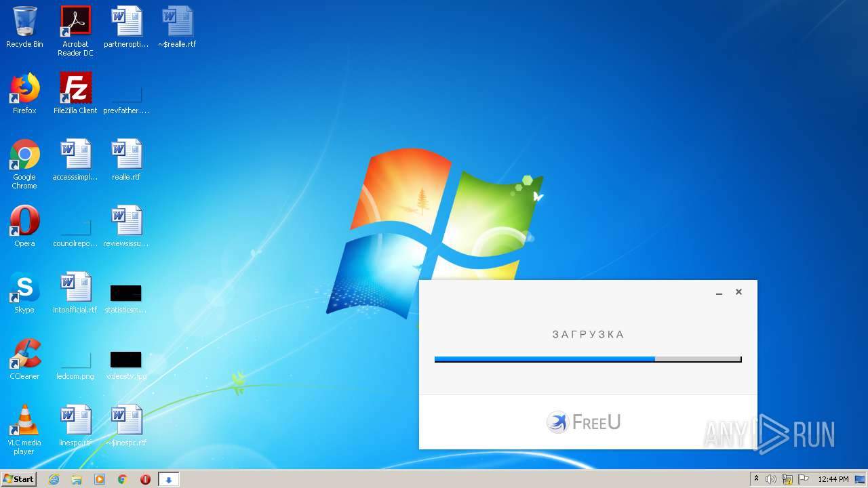
Task: Launch the CCleaner desktop shortcut
Action: click(x=24, y=359)
